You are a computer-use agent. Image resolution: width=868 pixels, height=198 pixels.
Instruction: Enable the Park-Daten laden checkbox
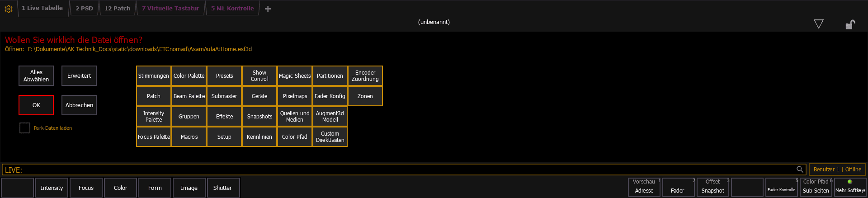point(25,128)
